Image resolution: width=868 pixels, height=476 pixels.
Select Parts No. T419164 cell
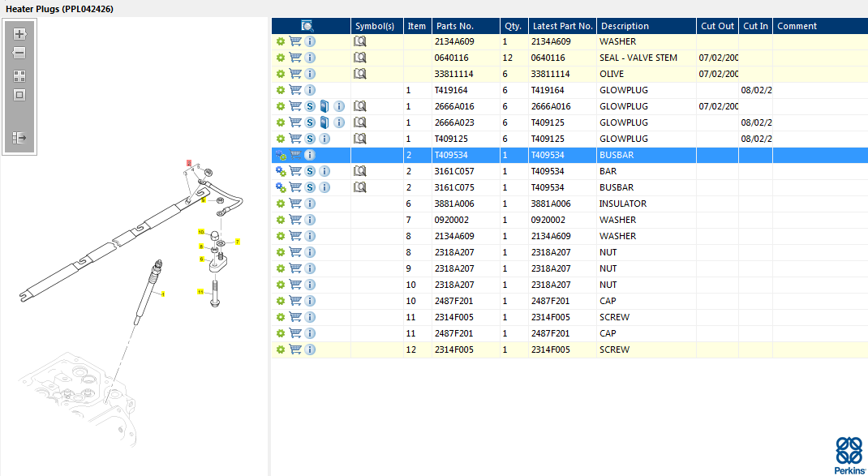(x=466, y=90)
